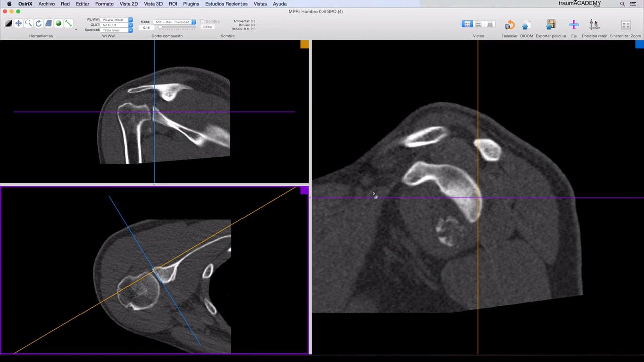The width and height of the screenshot is (644, 362).
Task: Click the purple view color marker
Action: (304, 190)
